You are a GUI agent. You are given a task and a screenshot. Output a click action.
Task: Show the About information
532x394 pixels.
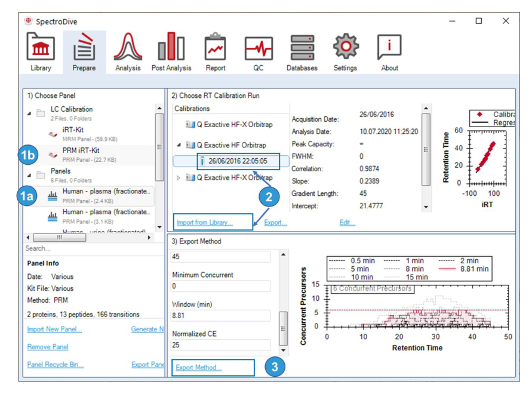coord(389,52)
